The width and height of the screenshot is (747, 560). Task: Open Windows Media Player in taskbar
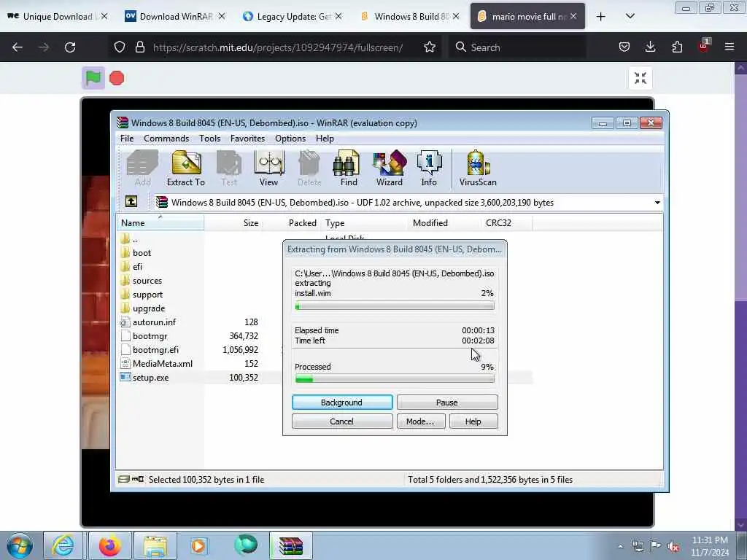198,545
